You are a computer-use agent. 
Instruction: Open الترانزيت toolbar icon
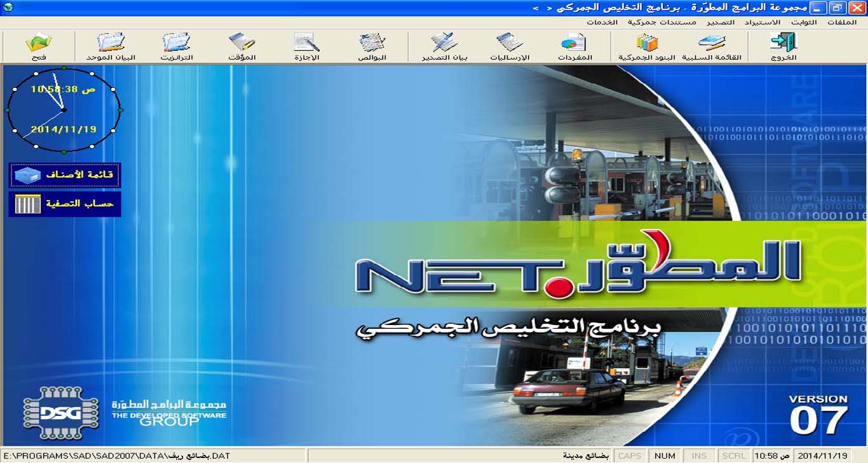[176, 46]
